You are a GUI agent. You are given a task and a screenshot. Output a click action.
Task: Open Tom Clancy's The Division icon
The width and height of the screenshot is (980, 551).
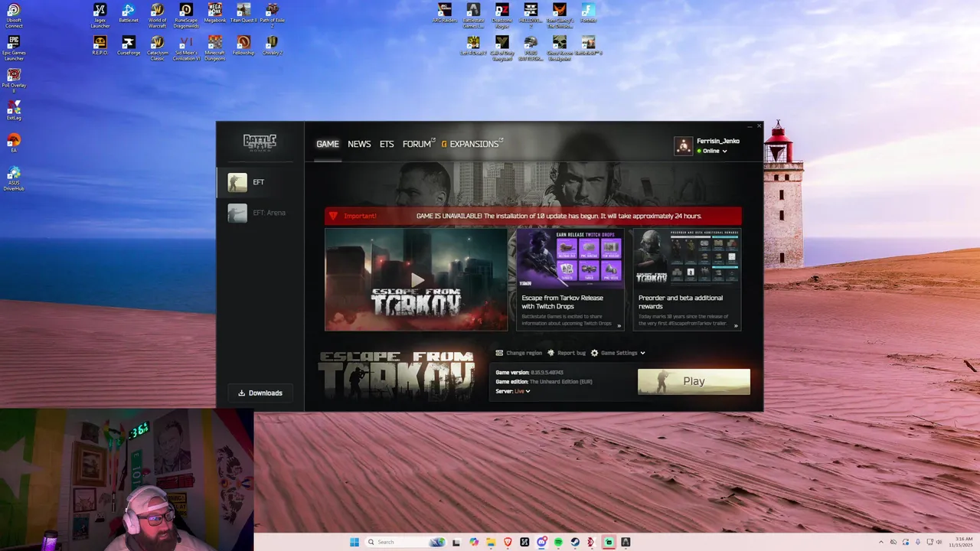[560, 15]
